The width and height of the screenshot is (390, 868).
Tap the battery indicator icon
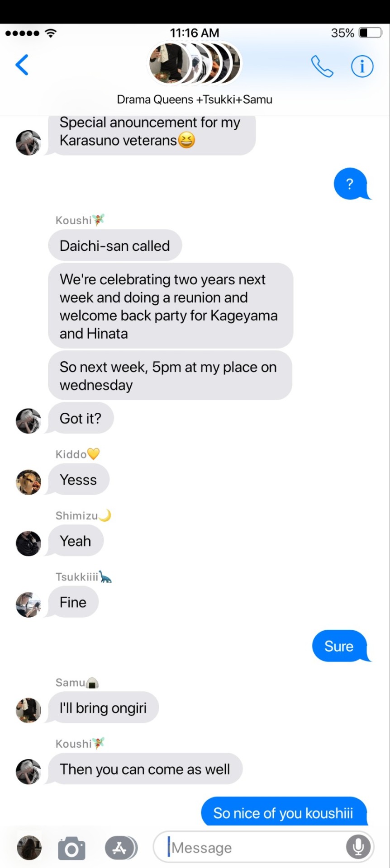coord(371,33)
